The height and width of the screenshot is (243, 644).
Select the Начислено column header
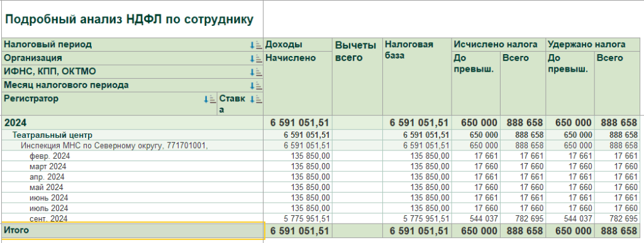[297, 84]
